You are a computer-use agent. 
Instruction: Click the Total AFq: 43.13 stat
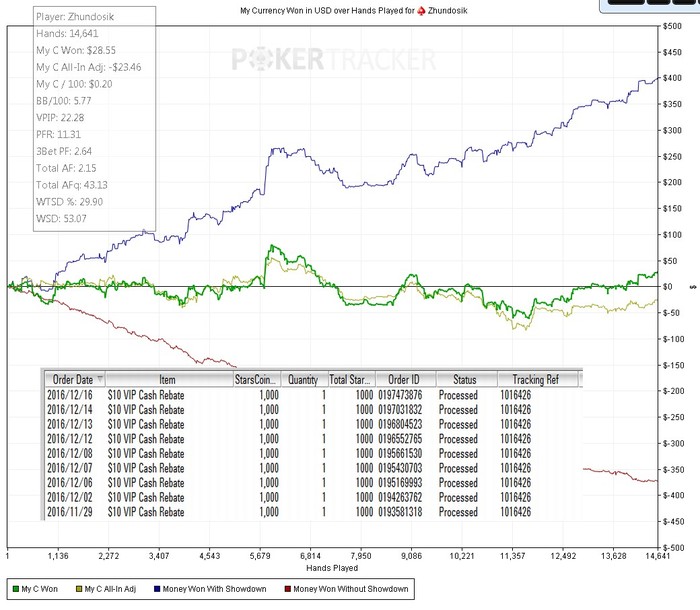pyautogui.click(x=71, y=185)
